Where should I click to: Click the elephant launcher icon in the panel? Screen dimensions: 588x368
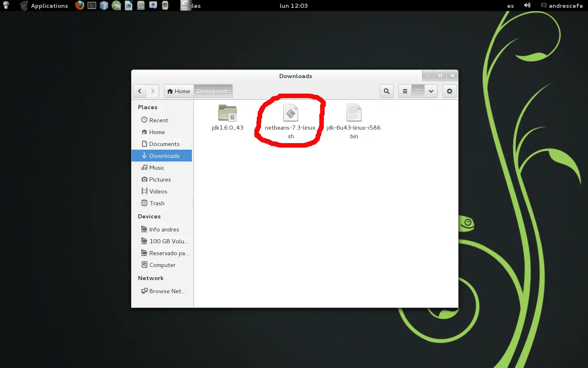(116, 5)
